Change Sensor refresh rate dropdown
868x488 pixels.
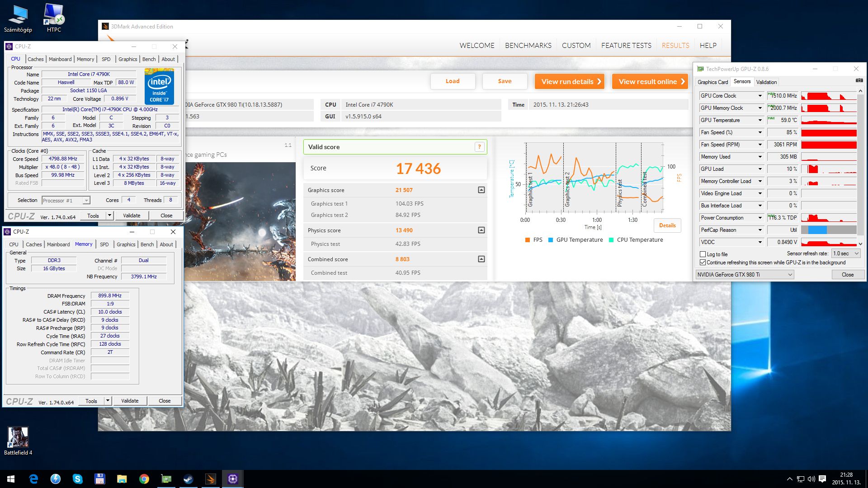point(846,253)
